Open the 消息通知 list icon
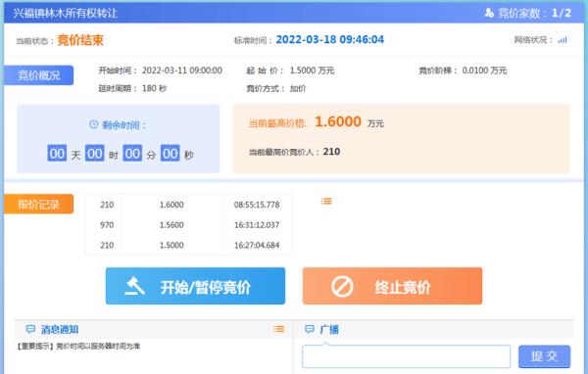Screen dimensions: 588x374 279,329
